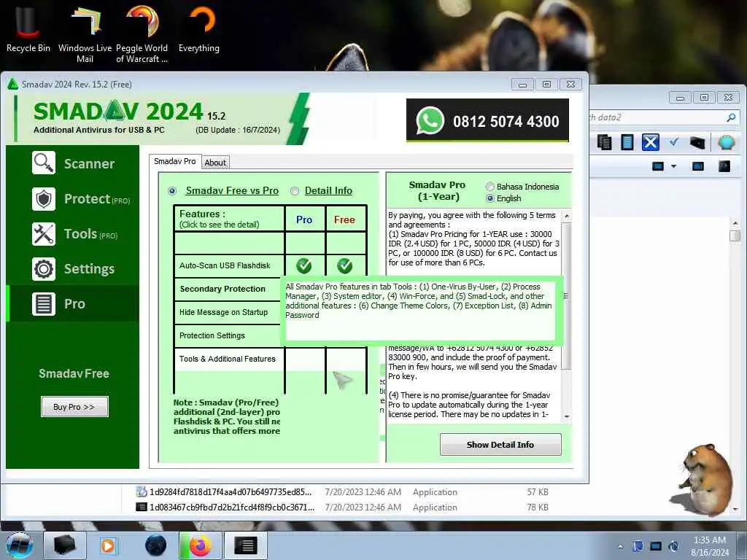The width and height of the screenshot is (747, 560).
Task: Click the copy documents icon in Explorer toolbar
Action: coord(604,142)
